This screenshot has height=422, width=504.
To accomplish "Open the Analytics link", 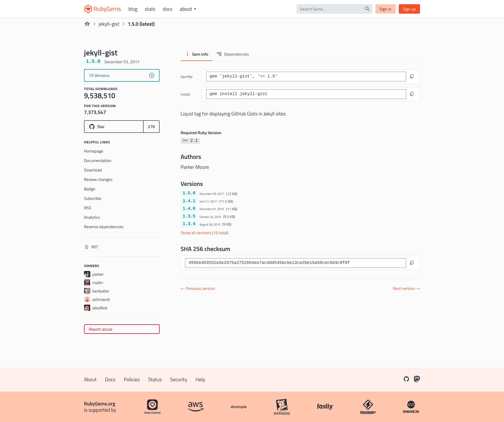I will coord(92,217).
